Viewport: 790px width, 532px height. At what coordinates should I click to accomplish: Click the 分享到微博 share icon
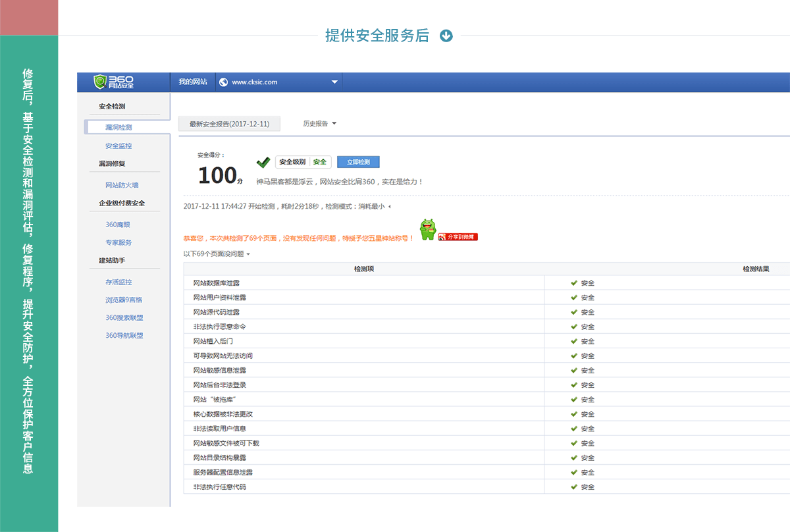tap(458, 236)
